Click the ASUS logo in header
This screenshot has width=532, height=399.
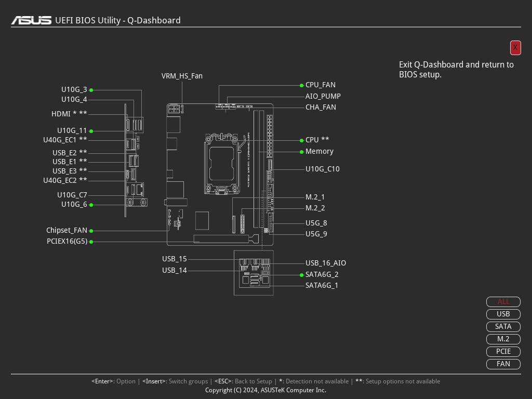(x=31, y=20)
